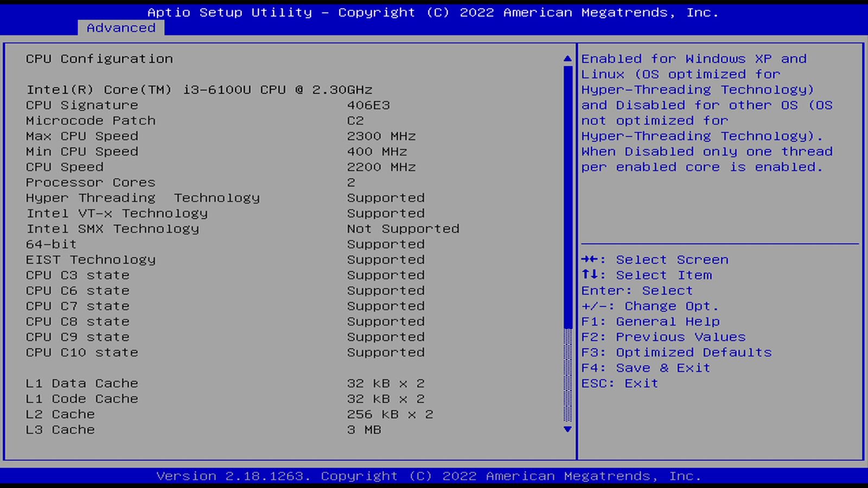Click the CPU C3 state entry

pos(78,275)
